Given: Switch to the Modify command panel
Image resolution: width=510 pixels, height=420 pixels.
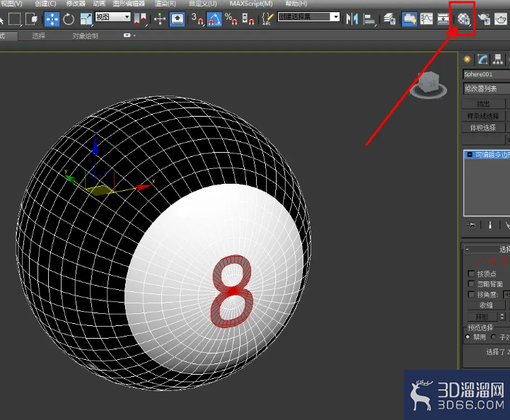Looking at the screenshot, I should pos(482,59).
